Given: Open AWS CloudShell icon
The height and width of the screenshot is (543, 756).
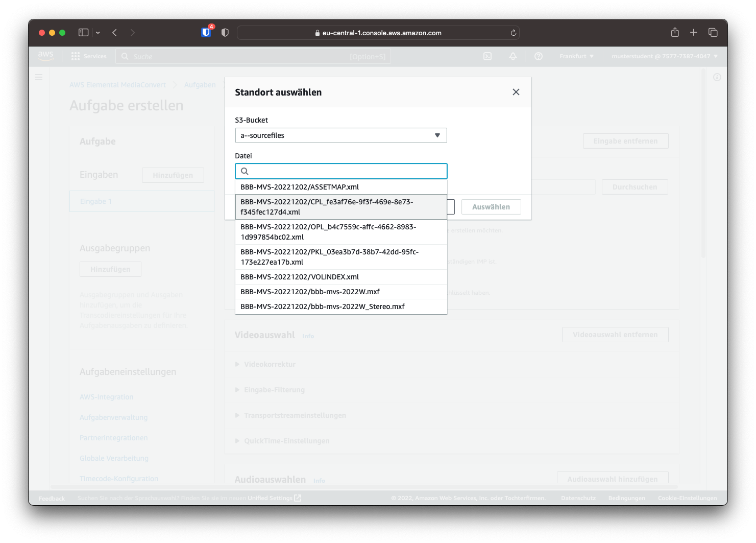Looking at the screenshot, I should tap(487, 56).
